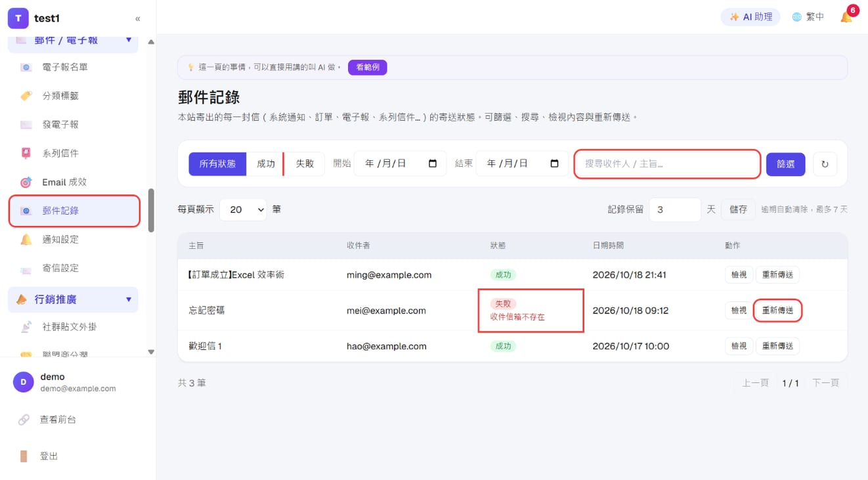This screenshot has height=480, width=868.
Task: Click the sidebar scrollbar thumb
Action: coord(151,210)
